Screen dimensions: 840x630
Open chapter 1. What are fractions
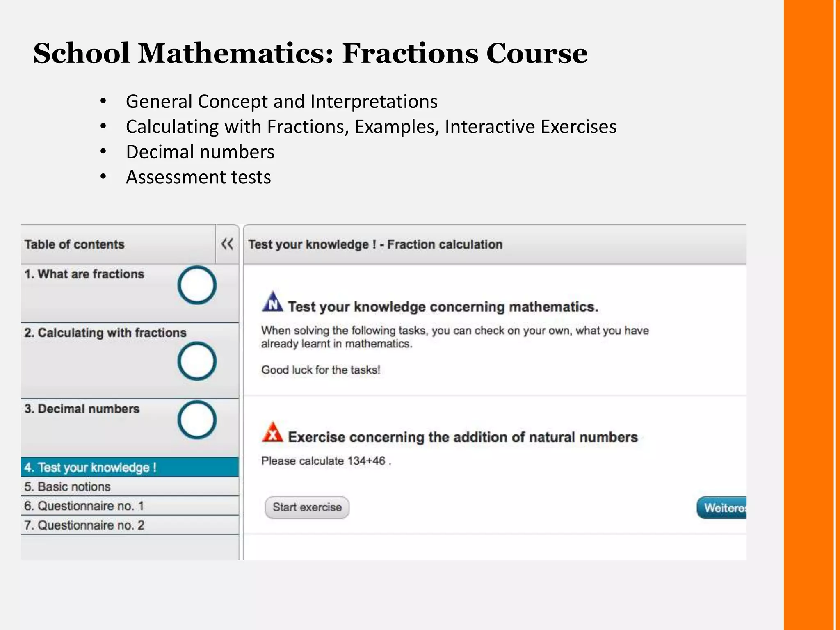pyautogui.click(x=84, y=274)
